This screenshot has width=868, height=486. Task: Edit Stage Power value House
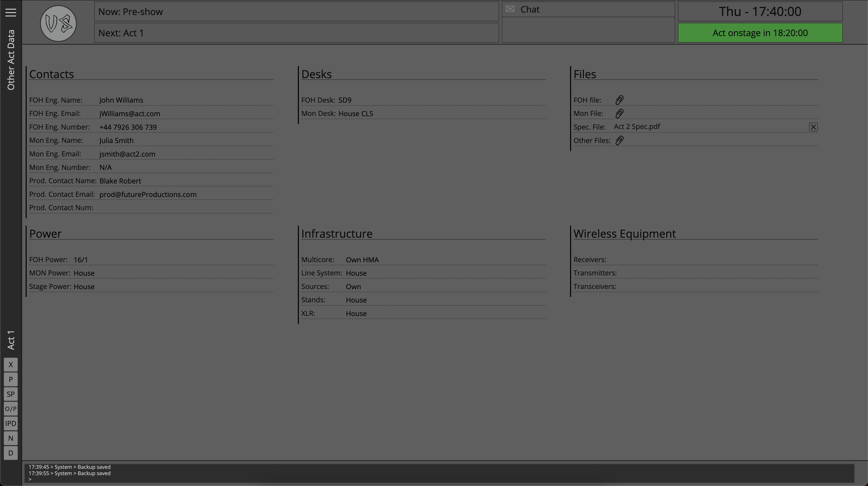(84, 287)
